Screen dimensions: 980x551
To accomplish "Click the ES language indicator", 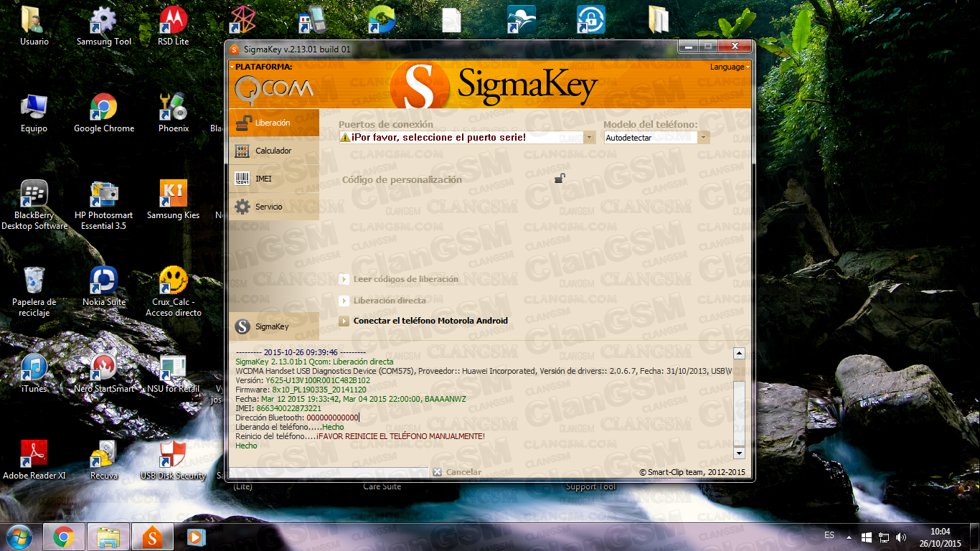I will (829, 535).
